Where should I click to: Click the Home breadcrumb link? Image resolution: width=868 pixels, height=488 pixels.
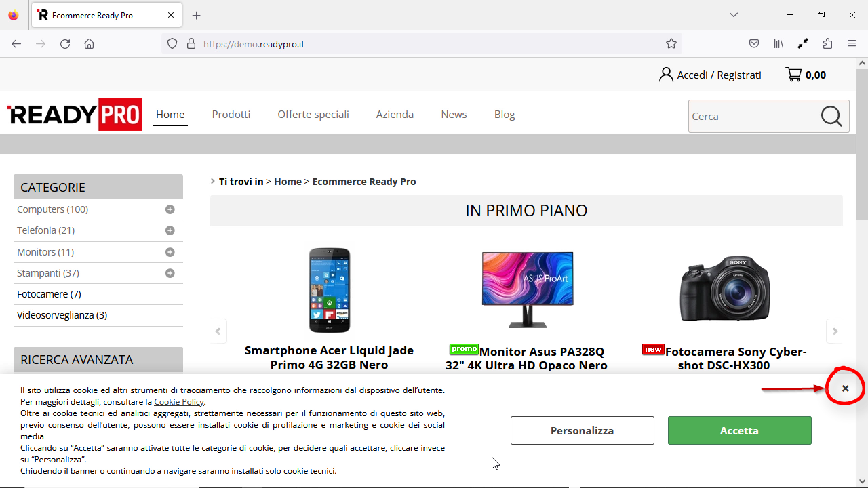pyautogui.click(x=288, y=182)
